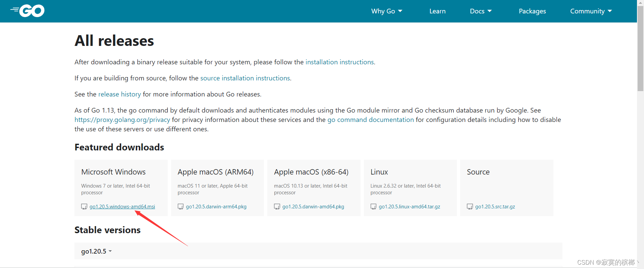Click download icon beside go1.20.5.src.tar.gz

click(x=470, y=207)
